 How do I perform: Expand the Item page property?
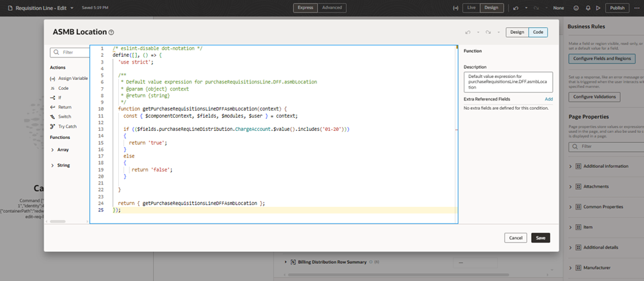[571, 227]
